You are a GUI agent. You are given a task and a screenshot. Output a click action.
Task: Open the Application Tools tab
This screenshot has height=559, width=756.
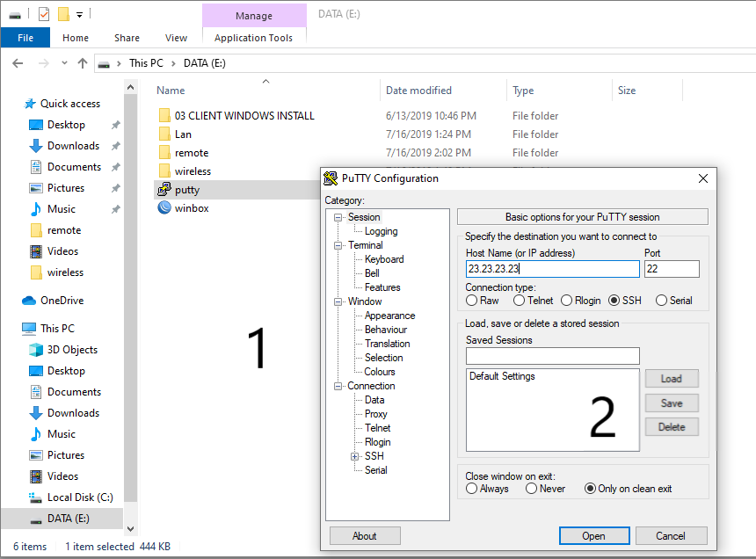click(253, 38)
